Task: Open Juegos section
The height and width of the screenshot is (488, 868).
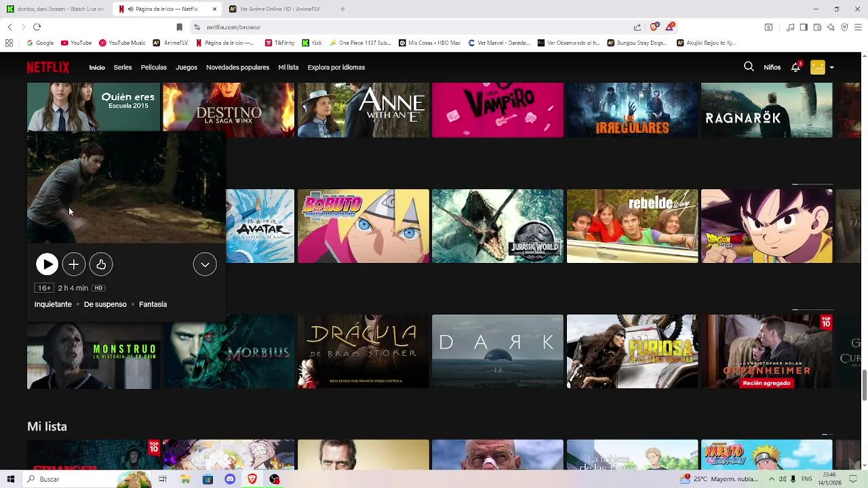Action: [186, 67]
